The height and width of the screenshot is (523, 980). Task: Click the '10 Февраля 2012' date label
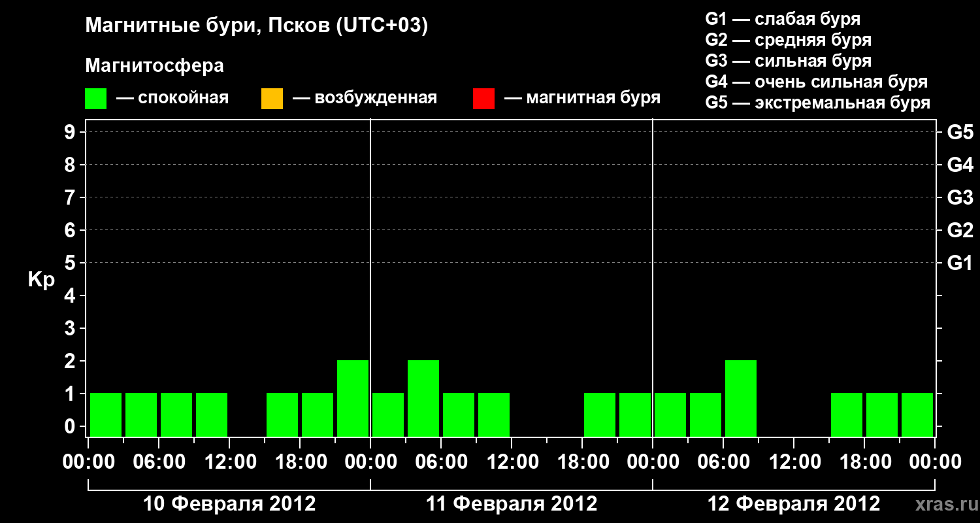229,504
